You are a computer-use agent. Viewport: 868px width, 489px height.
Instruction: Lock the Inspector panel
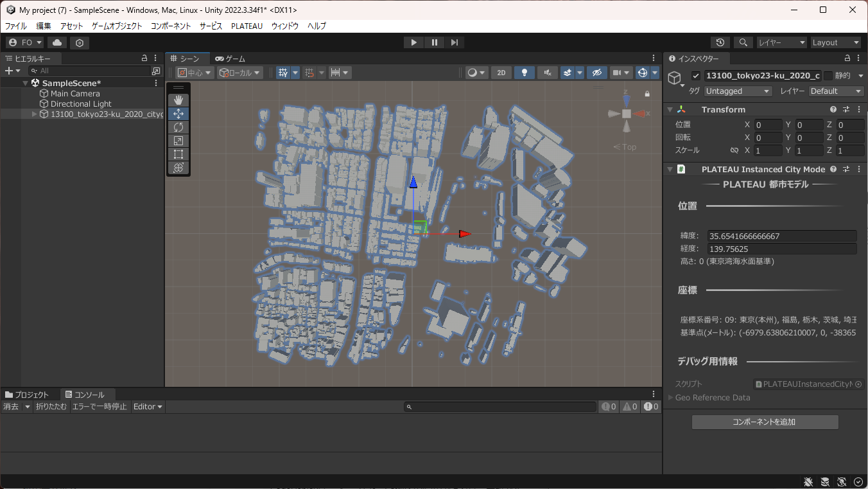click(x=847, y=58)
